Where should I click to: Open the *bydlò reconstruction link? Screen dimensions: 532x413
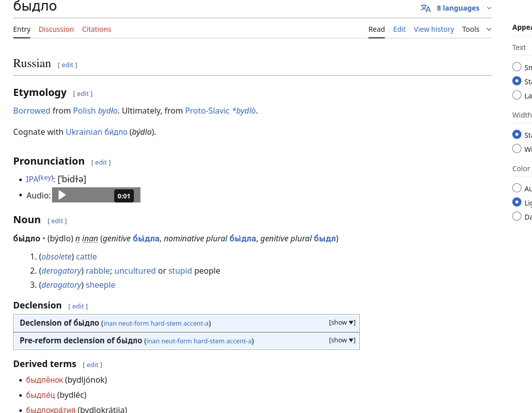click(x=244, y=111)
